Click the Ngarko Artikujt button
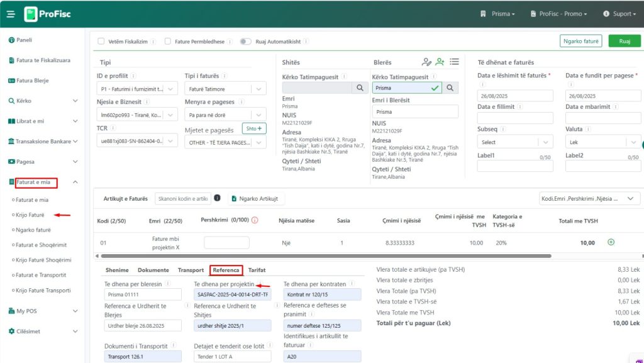 255,199
